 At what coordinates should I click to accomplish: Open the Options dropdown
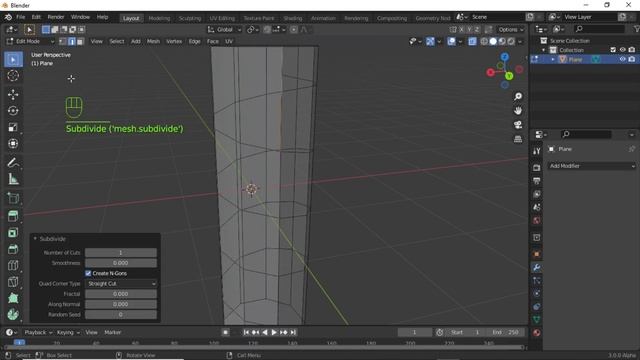511,29
